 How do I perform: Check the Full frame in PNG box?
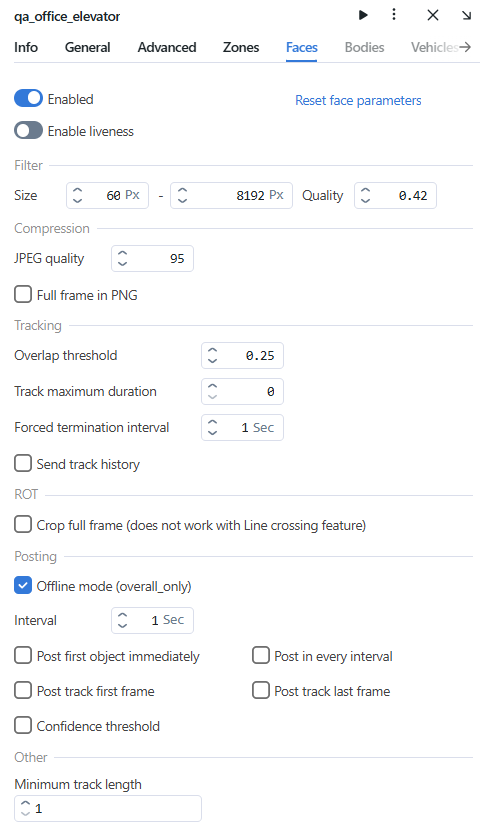(x=23, y=294)
